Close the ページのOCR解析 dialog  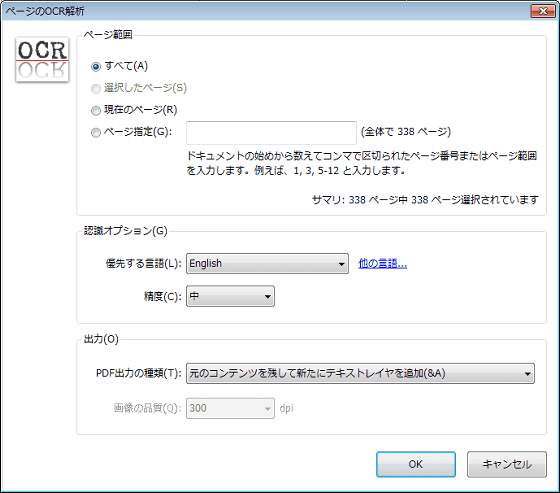point(543,11)
